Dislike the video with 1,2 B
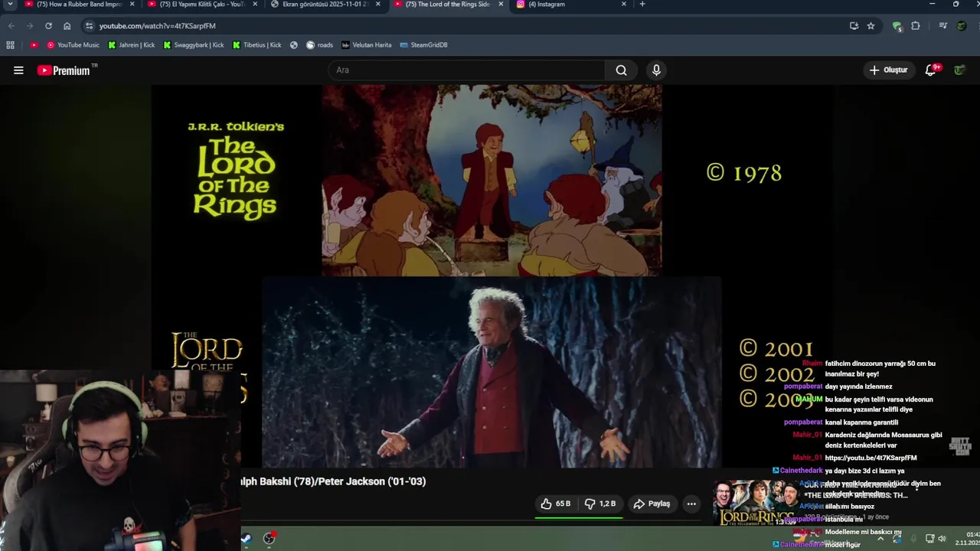This screenshot has height=551, width=980. (600, 504)
